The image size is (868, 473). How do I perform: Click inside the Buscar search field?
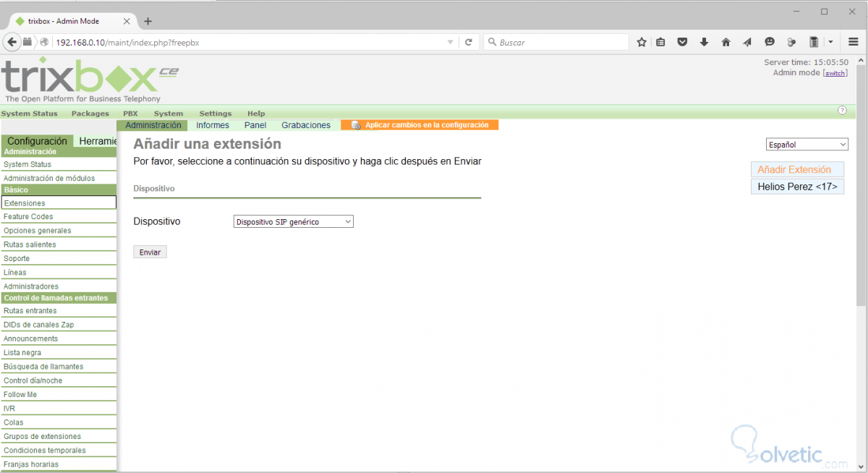click(557, 42)
